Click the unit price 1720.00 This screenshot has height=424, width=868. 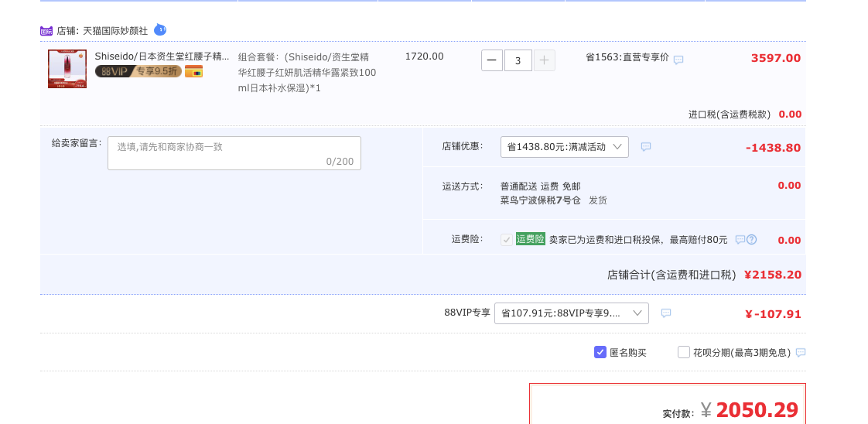click(424, 56)
